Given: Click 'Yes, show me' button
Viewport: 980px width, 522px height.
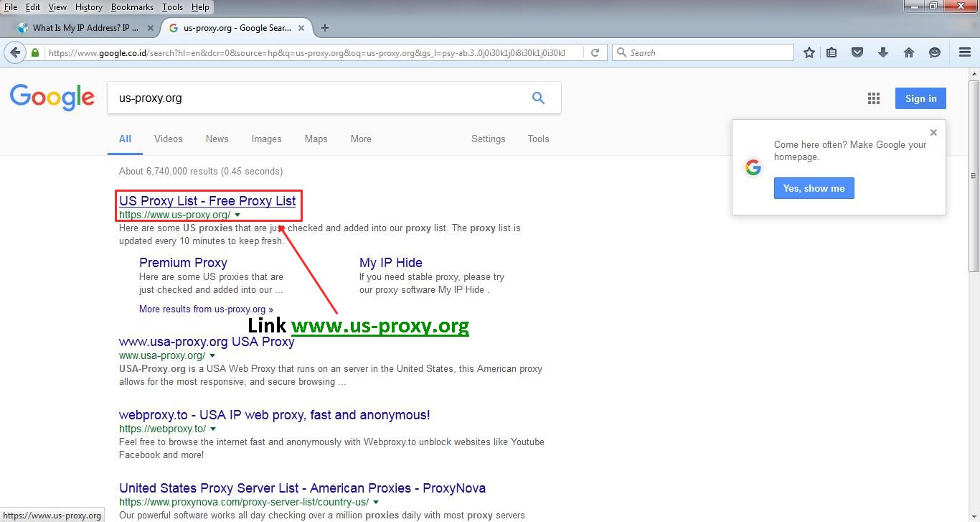Looking at the screenshot, I should [814, 188].
